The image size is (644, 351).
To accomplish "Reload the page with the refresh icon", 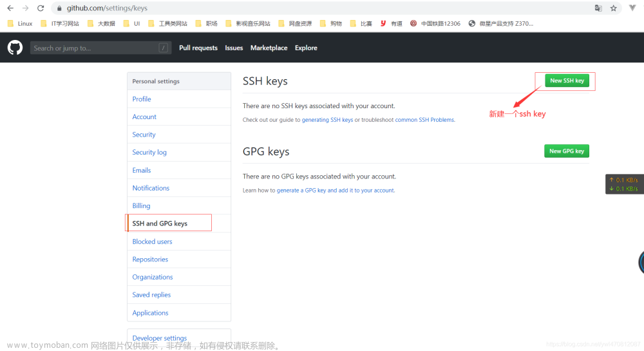I will (x=41, y=8).
